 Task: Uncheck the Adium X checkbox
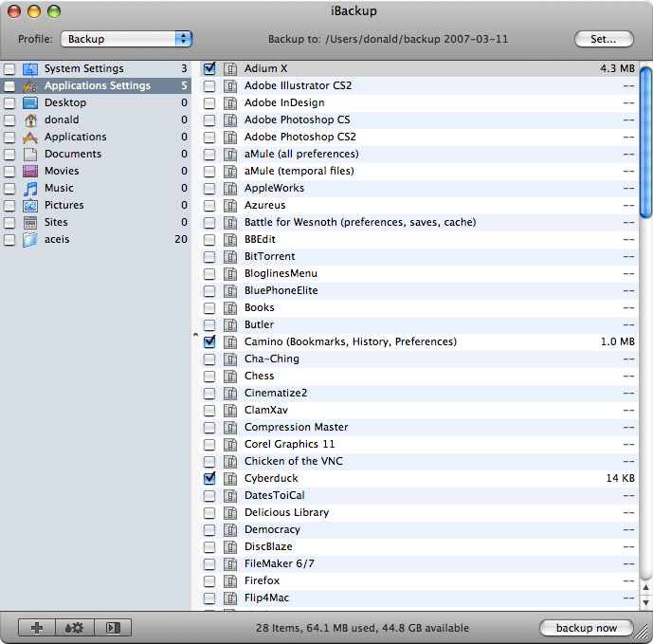[209, 69]
